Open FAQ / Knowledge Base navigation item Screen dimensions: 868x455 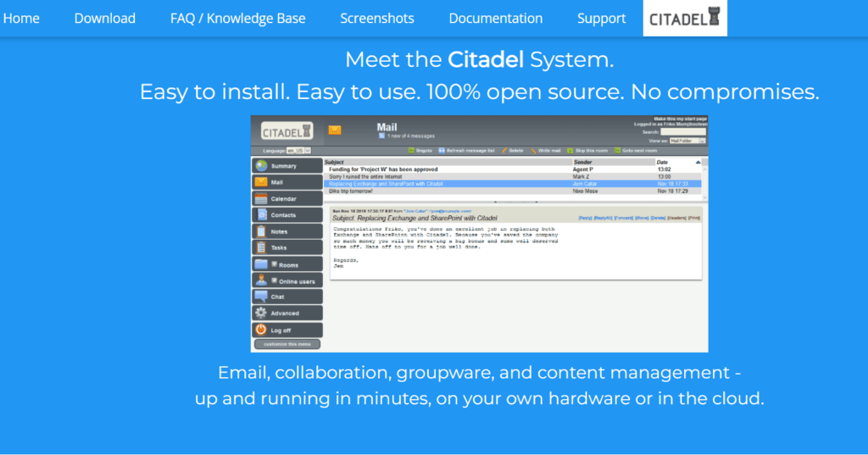[238, 19]
